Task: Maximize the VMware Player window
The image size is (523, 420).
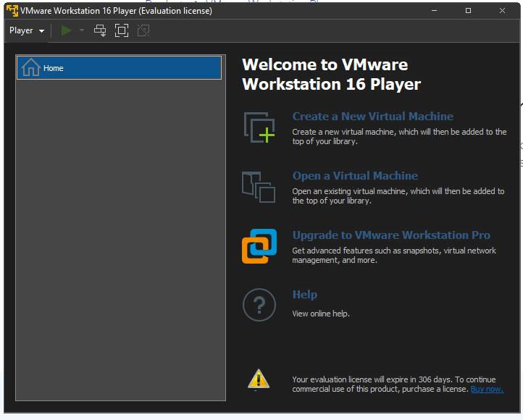Action: [x=468, y=11]
